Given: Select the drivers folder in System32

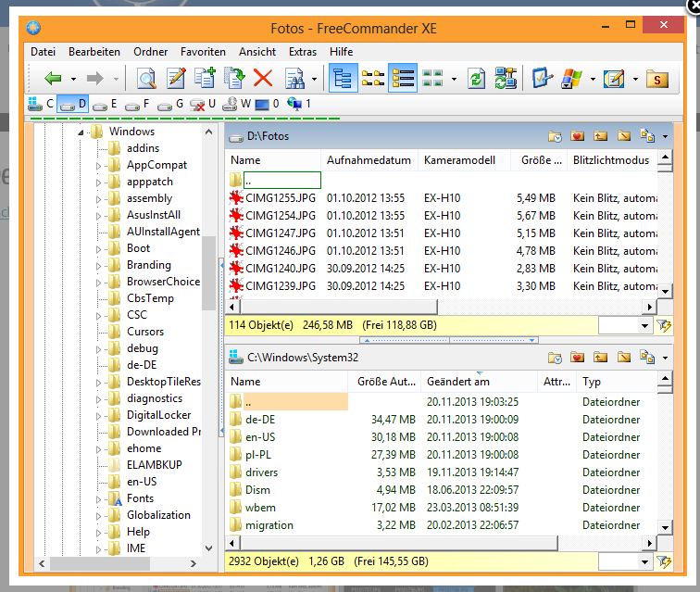Looking at the screenshot, I should click(261, 472).
